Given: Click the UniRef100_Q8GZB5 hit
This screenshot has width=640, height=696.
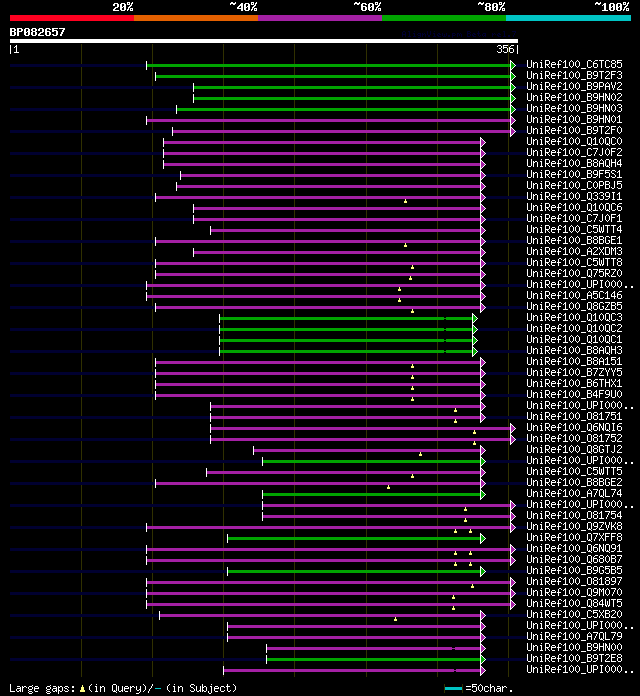Looking at the screenshot, I should 574,306.
